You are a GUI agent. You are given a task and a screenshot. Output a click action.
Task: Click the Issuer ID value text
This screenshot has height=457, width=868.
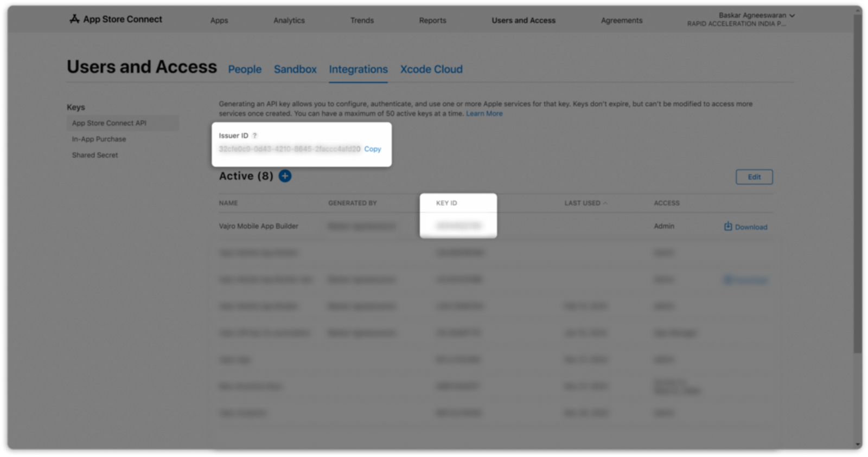coord(290,149)
